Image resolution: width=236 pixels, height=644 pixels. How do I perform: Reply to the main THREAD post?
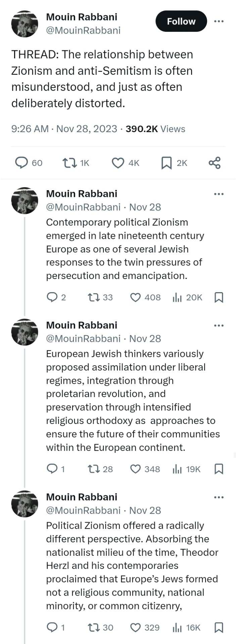pyautogui.click(x=22, y=163)
